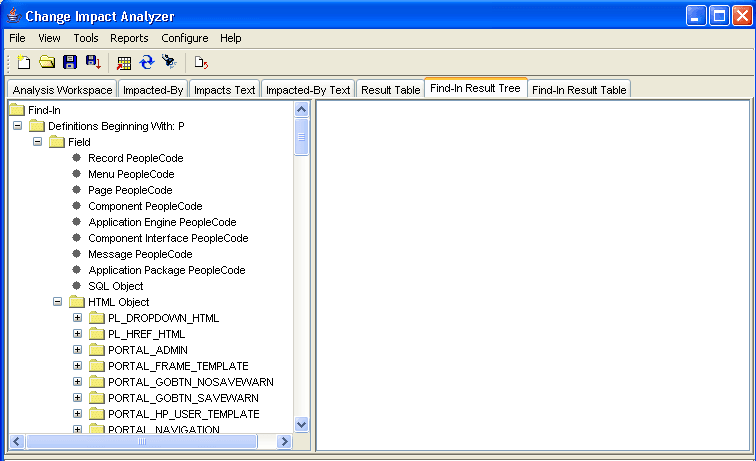Select the PORTAL_FRAME_TEMPLATE label text
The height and width of the screenshot is (461, 756).
pyautogui.click(x=178, y=366)
